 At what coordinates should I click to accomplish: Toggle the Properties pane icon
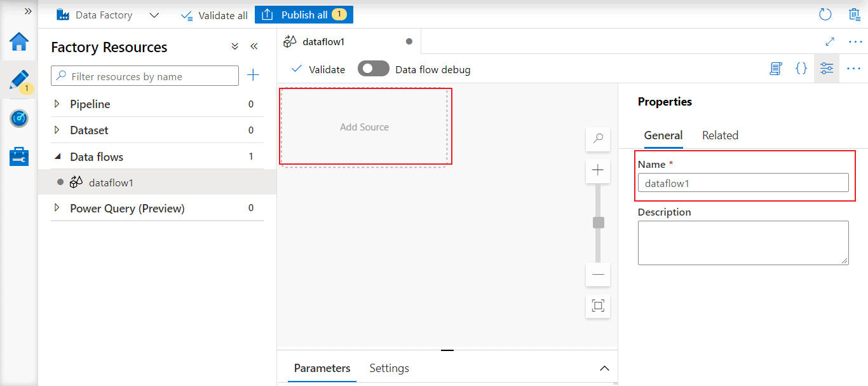click(x=827, y=69)
